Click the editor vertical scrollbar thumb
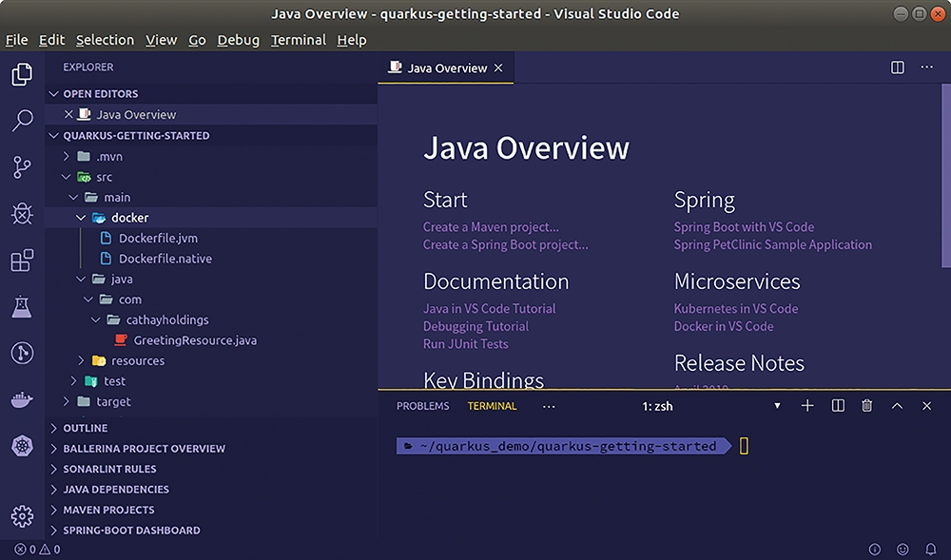Viewport: 951px width, 560px height. 946,175
